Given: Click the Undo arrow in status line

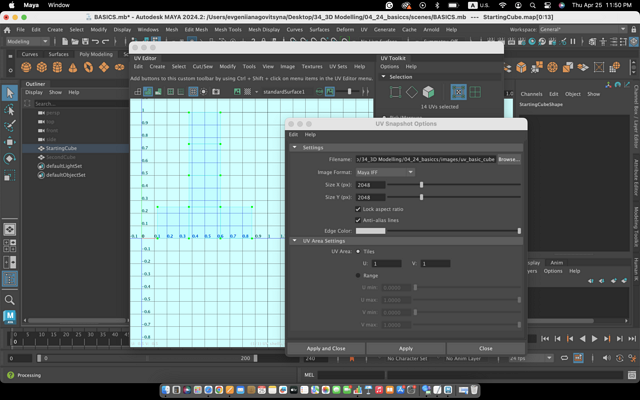Looking at the screenshot, I should pos(95,41).
